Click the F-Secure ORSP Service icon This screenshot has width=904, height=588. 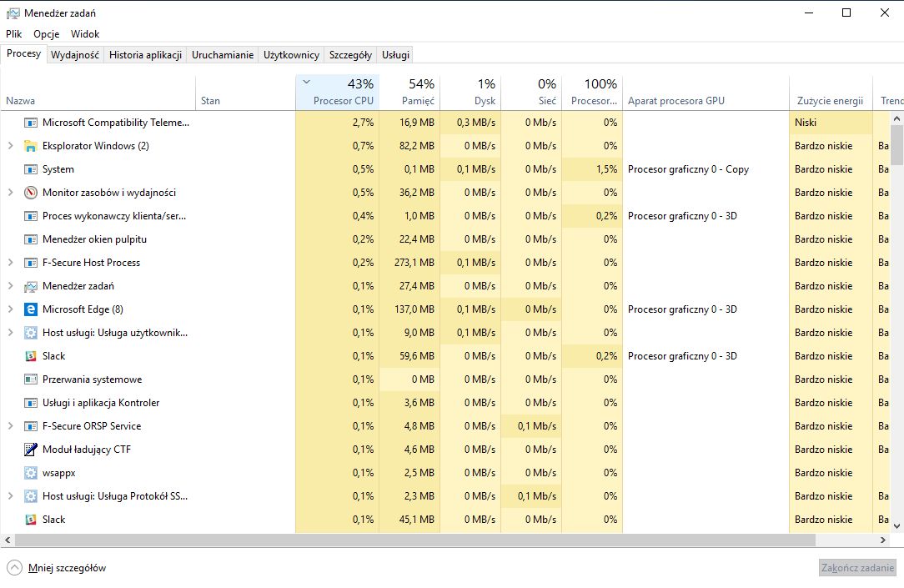click(31, 426)
